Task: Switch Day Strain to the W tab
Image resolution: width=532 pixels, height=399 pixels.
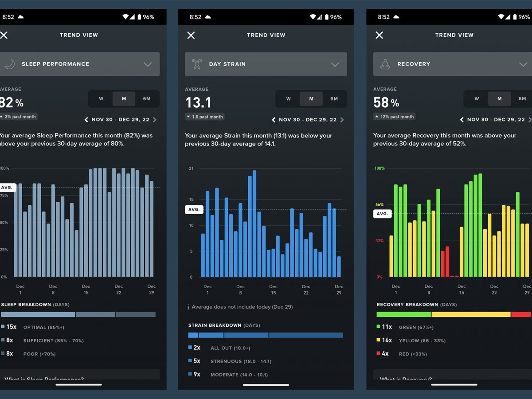Action: [x=288, y=99]
